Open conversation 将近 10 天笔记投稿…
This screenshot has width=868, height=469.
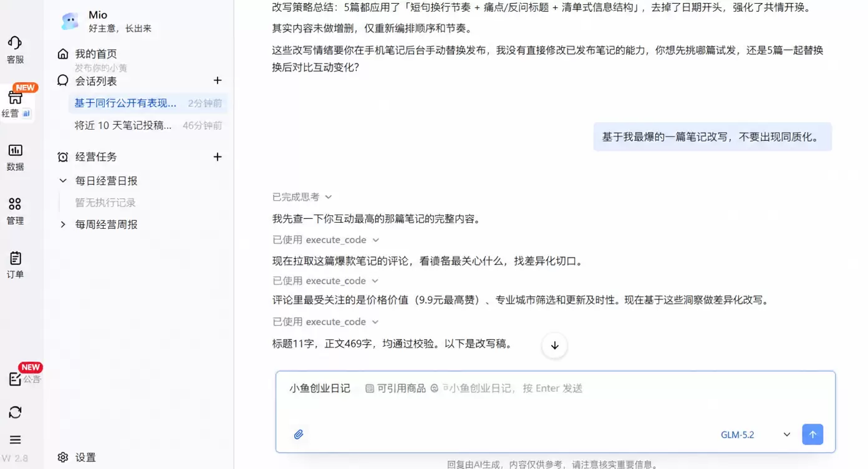click(148, 125)
